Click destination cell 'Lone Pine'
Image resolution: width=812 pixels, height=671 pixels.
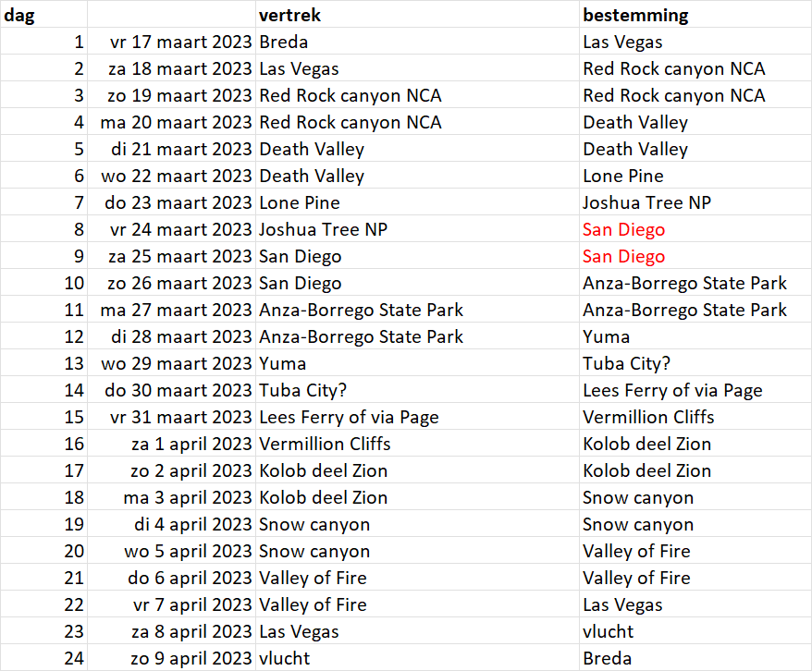pyautogui.click(x=622, y=176)
